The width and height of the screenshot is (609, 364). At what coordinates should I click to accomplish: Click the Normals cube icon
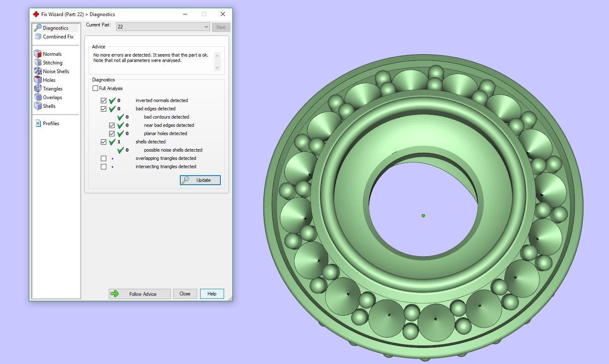[38, 54]
